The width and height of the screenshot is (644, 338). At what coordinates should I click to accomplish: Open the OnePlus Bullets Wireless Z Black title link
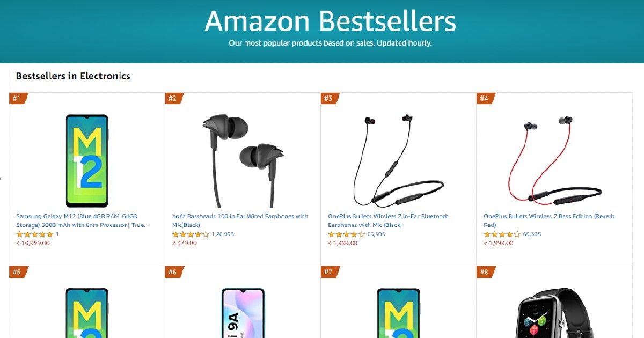pos(388,221)
